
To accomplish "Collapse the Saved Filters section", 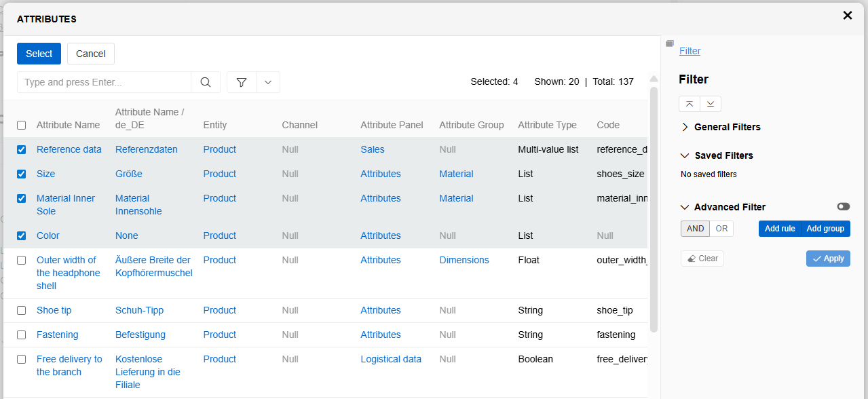I will tap(685, 155).
